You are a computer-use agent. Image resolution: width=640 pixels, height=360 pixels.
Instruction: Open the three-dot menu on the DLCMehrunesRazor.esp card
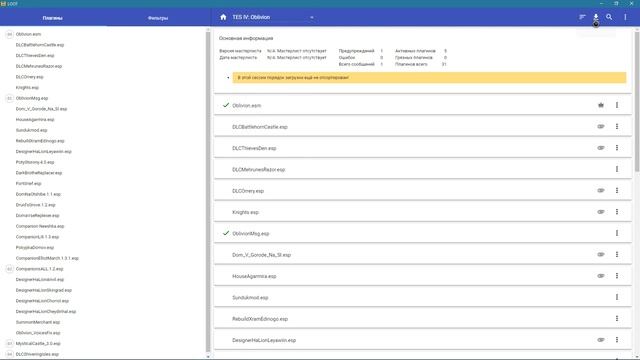point(617,169)
